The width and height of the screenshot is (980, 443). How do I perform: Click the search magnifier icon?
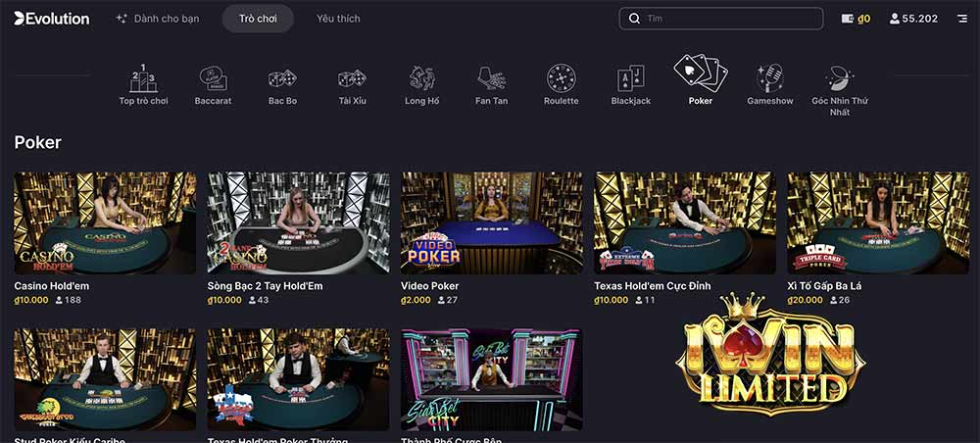tap(634, 19)
